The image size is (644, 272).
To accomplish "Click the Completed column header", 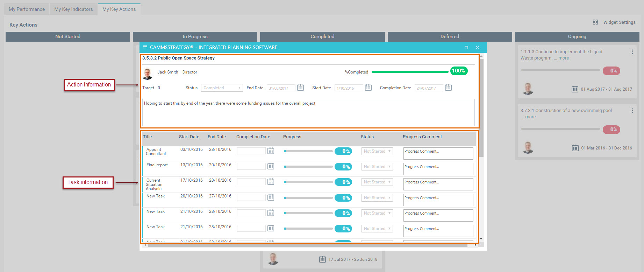I will click(322, 36).
